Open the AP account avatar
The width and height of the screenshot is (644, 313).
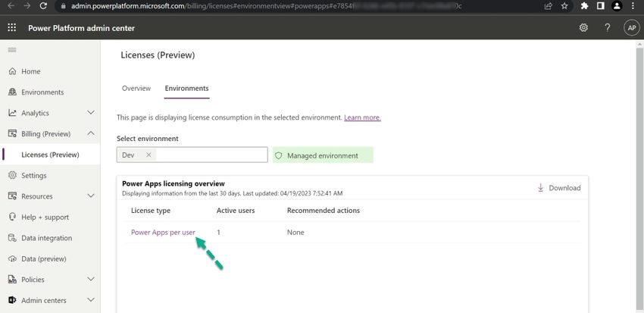[x=631, y=27]
